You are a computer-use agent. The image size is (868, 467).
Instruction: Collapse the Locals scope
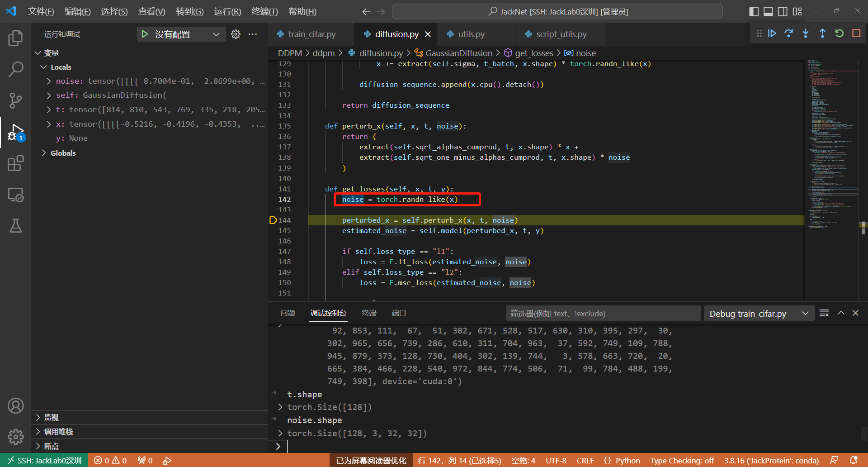(x=43, y=67)
